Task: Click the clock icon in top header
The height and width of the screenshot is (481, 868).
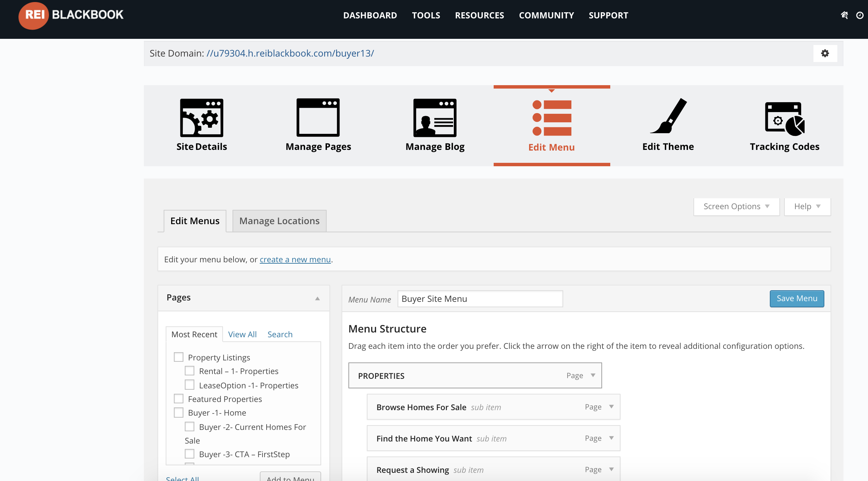Action: tap(860, 15)
